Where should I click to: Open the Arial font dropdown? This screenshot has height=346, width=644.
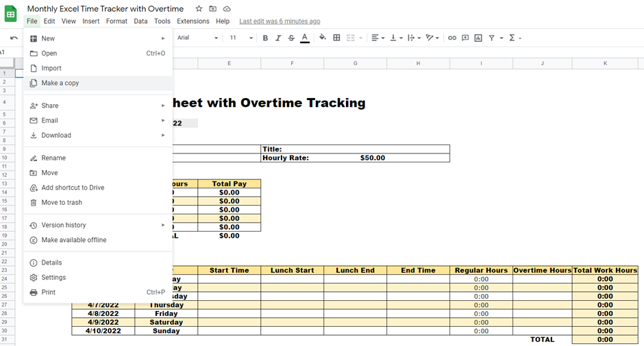click(x=197, y=38)
